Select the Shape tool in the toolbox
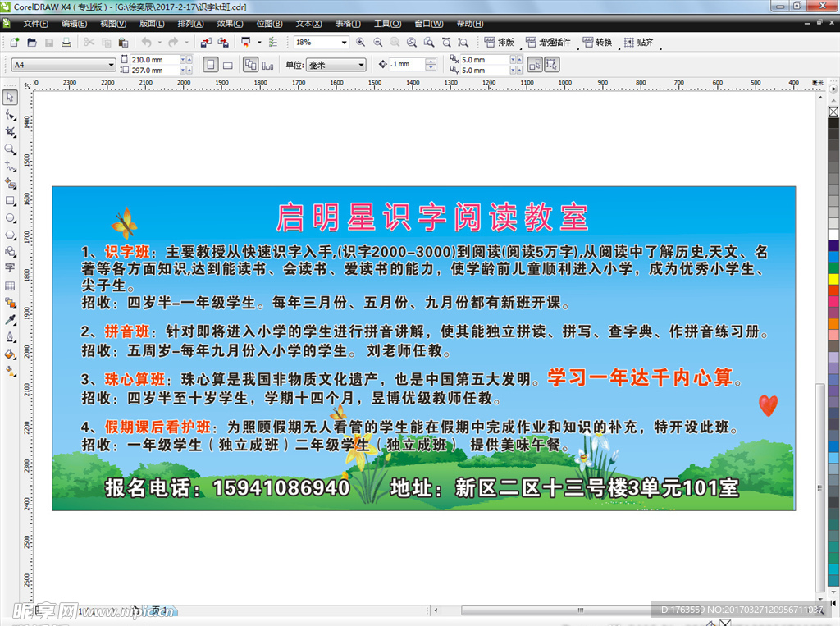The height and width of the screenshot is (626, 840). [11, 114]
